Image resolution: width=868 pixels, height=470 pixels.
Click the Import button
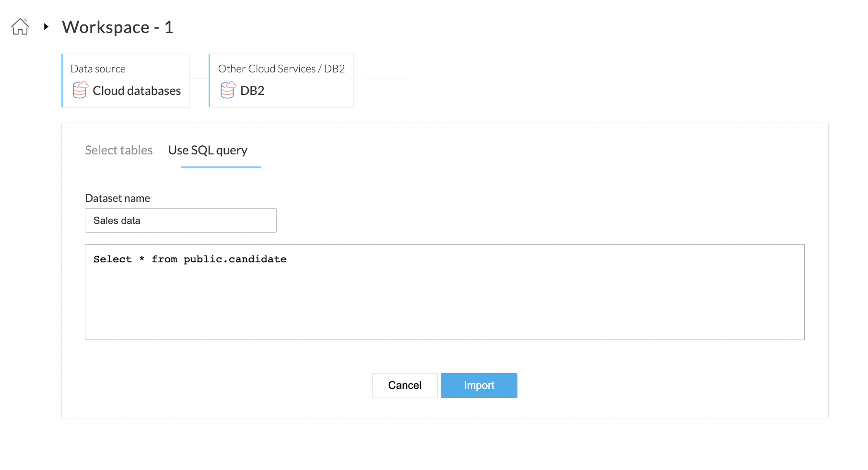[x=479, y=386]
